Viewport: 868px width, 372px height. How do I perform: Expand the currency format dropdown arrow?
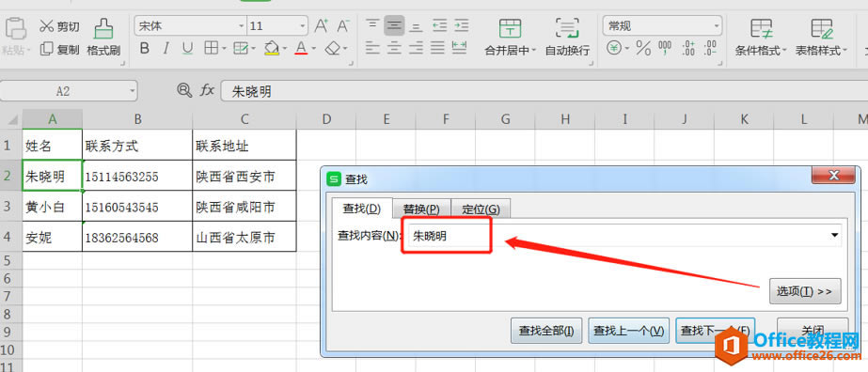pyautogui.click(x=627, y=48)
